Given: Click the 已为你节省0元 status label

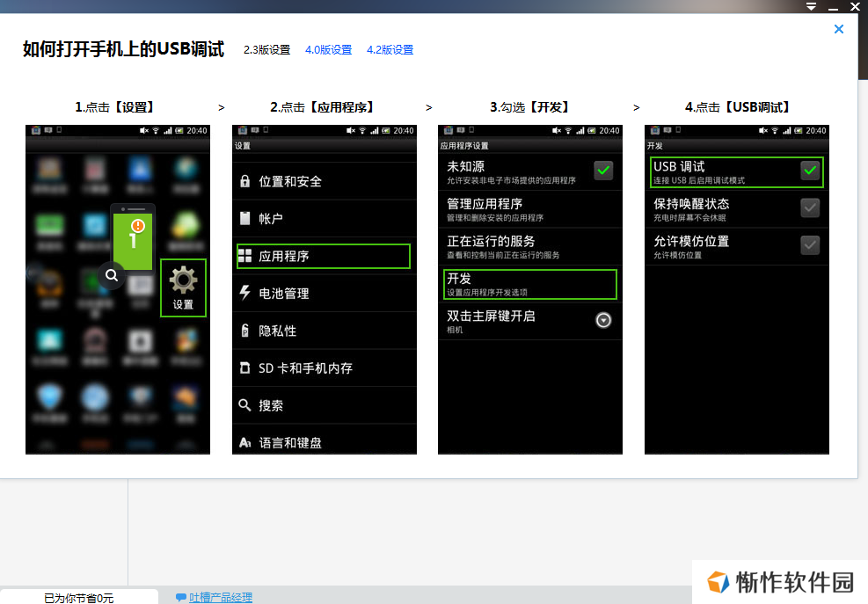Looking at the screenshot, I should [78, 598].
